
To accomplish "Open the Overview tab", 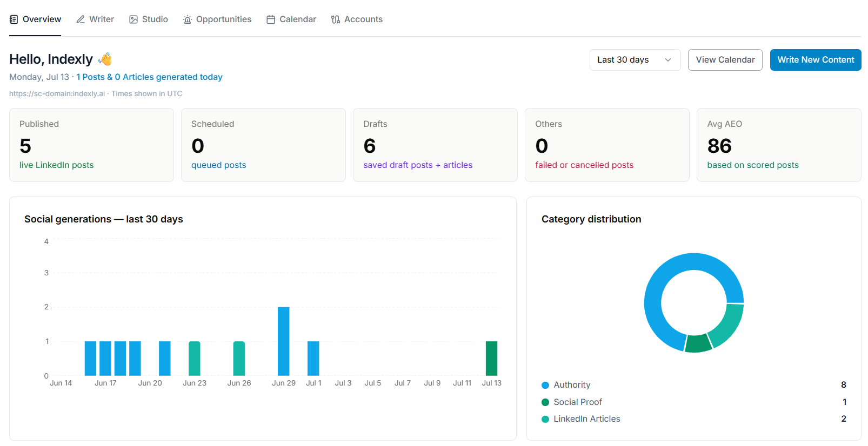I will (35, 19).
